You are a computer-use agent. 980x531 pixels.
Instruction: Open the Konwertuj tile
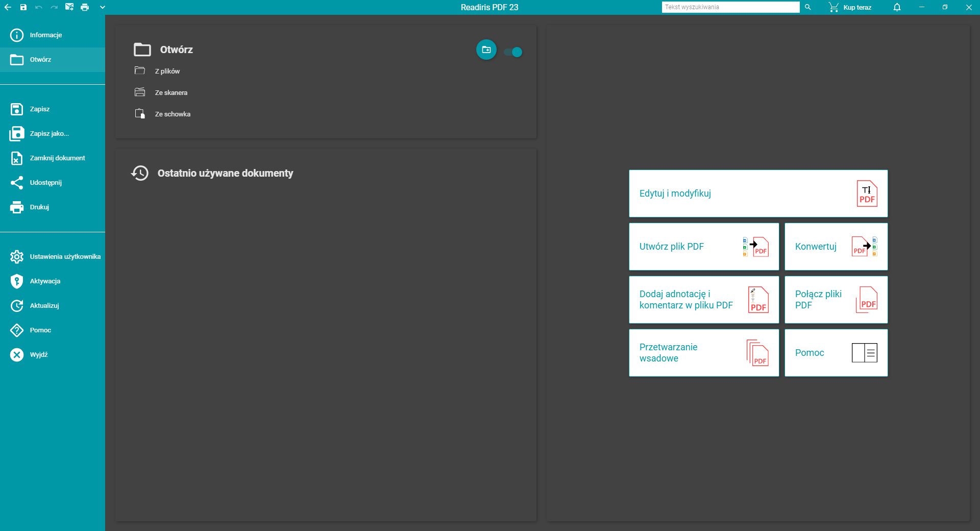836,247
